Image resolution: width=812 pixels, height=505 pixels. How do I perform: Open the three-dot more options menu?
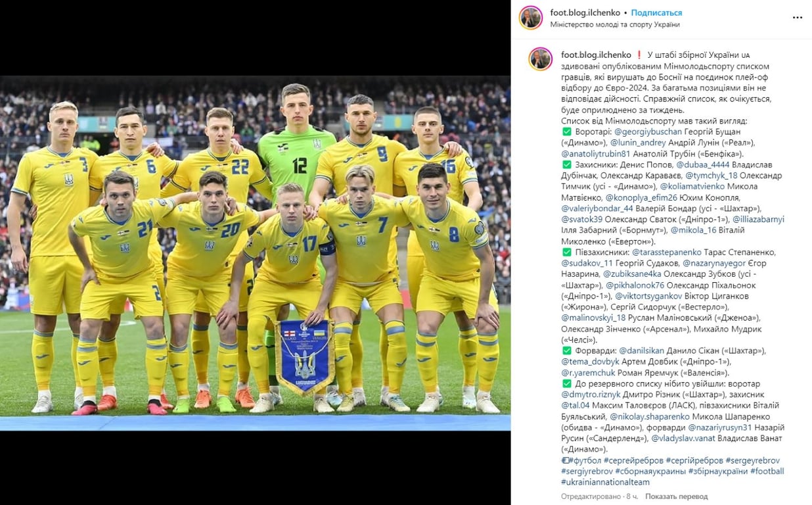798,18
